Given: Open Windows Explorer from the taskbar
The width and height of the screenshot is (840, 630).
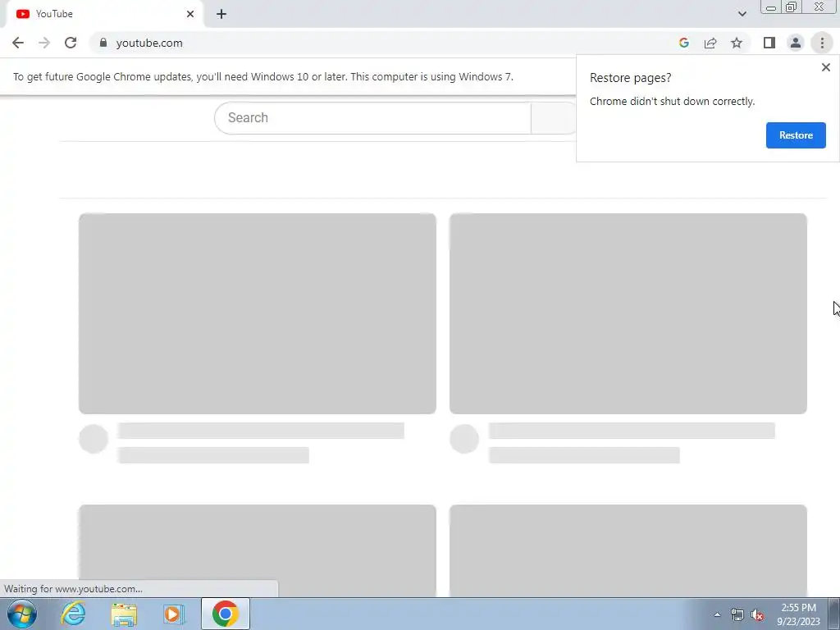Looking at the screenshot, I should click(x=124, y=614).
